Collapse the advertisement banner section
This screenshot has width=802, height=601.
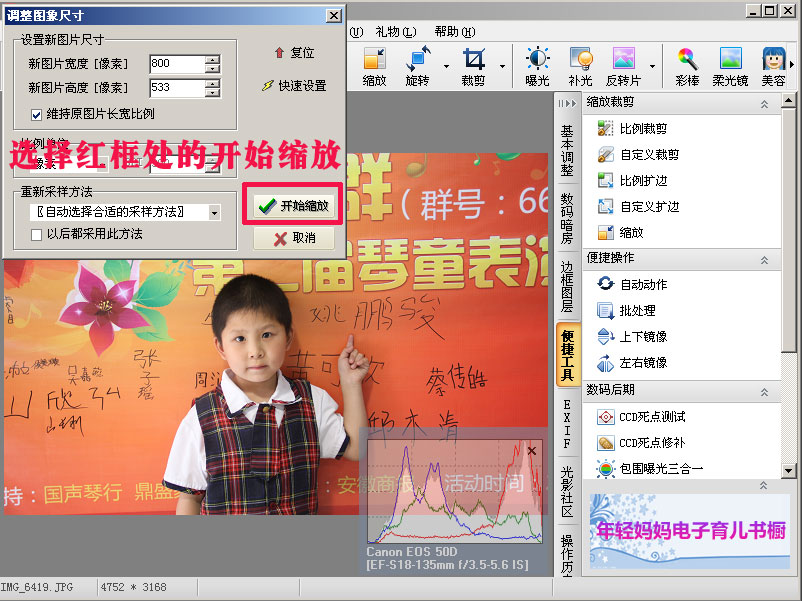pyautogui.click(x=763, y=485)
